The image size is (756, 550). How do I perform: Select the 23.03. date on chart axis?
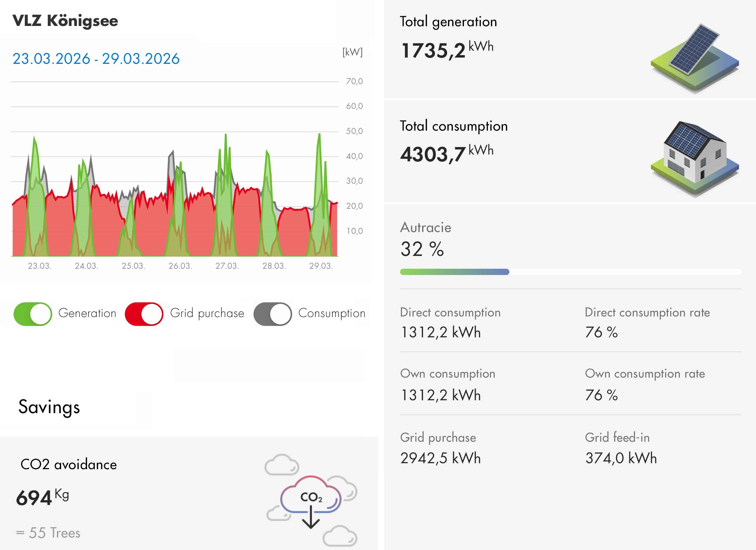click(39, 266)
